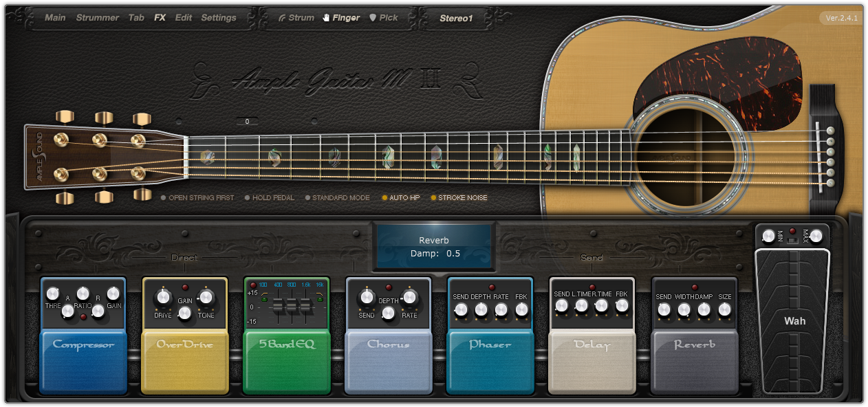Click the Delay SEND knob

[x=562, y=307]
